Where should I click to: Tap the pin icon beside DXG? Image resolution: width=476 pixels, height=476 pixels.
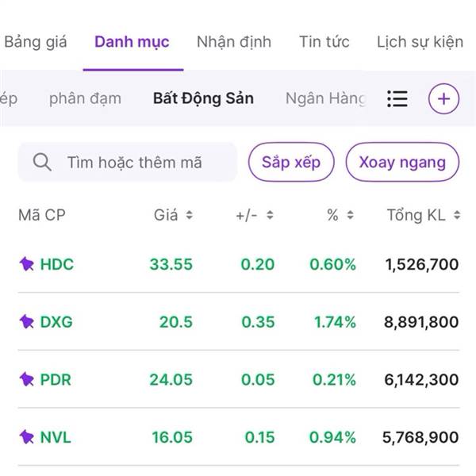27,321
